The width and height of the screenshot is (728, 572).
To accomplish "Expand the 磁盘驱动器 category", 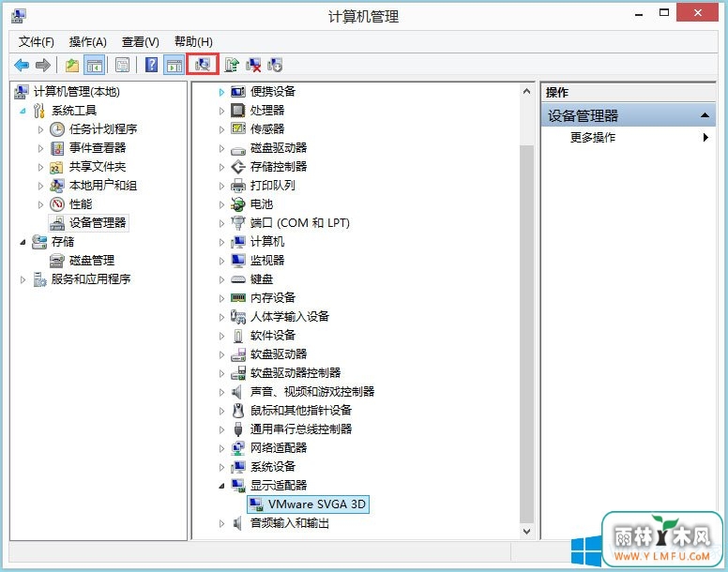I will tap(221, 148).
